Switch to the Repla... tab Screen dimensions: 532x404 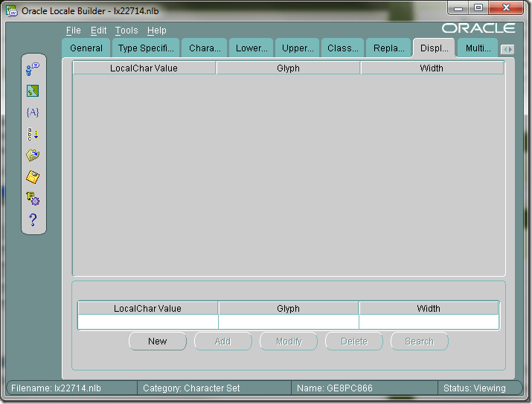(x=389, y=48)
